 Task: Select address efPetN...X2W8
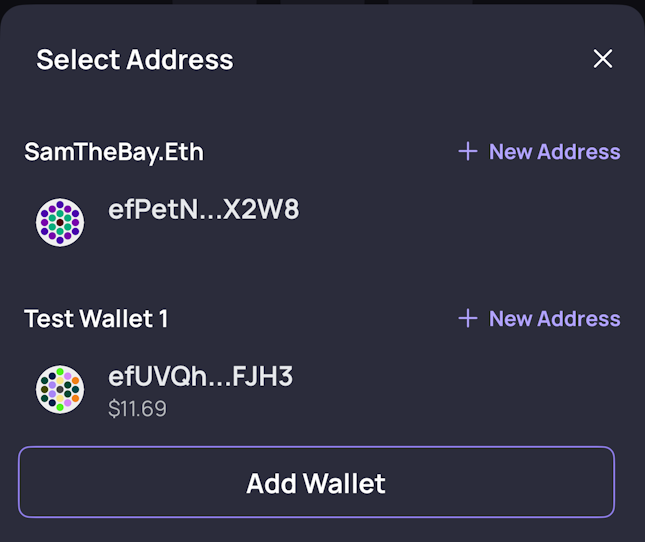click(x=204, y=210)
